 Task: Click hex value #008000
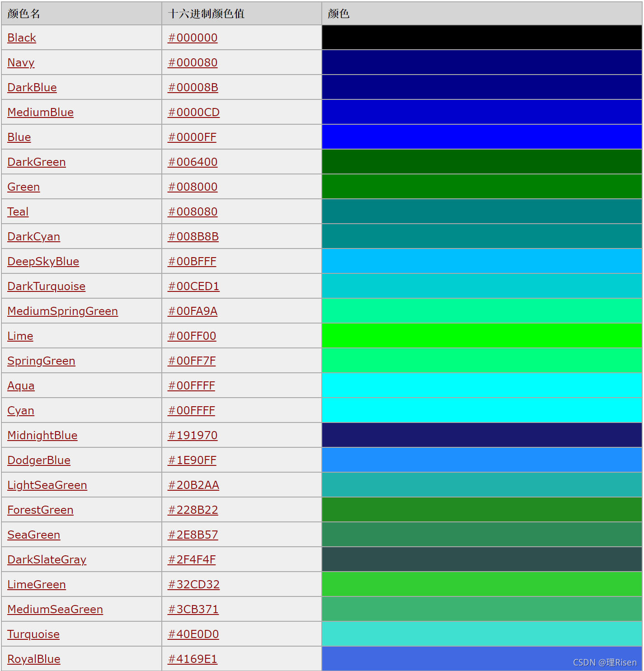[x=193, y=187]
